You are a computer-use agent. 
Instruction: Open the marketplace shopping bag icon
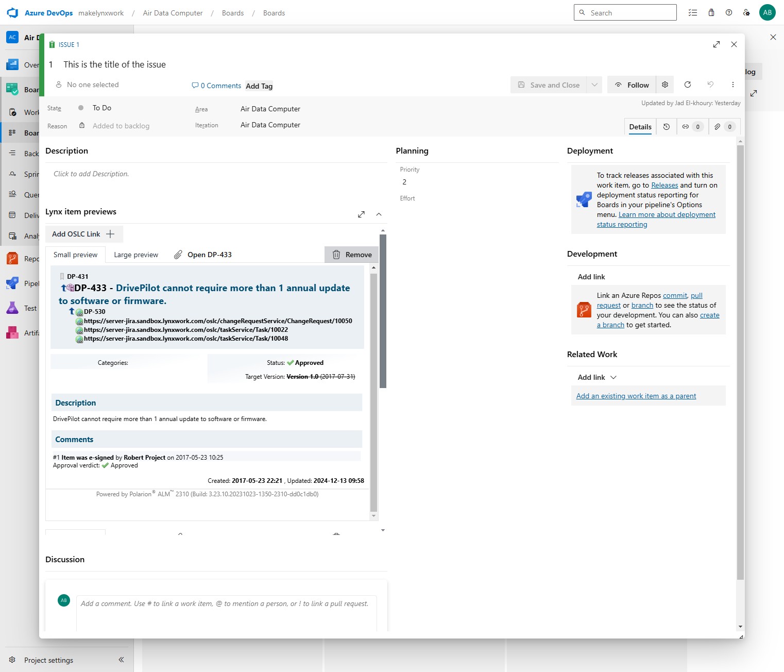tap(711, 13)
